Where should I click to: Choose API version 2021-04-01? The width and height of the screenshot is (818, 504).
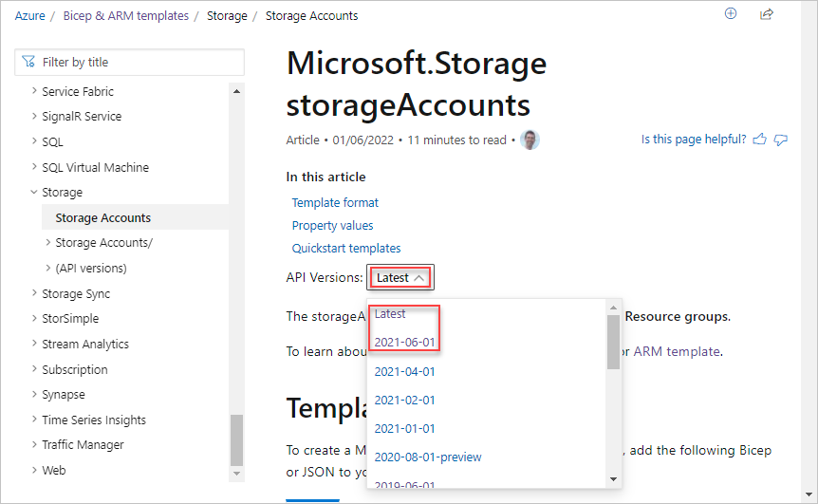[404, 371]
